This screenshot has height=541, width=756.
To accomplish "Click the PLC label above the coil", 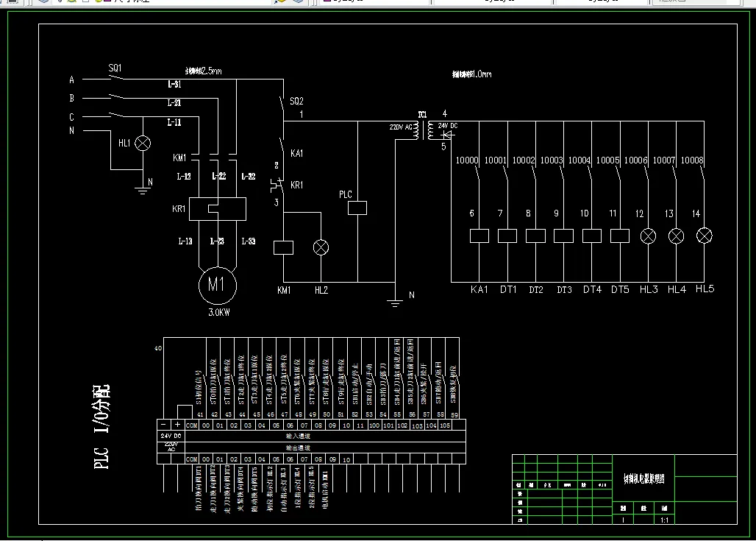I will click(x=345, y=194).
